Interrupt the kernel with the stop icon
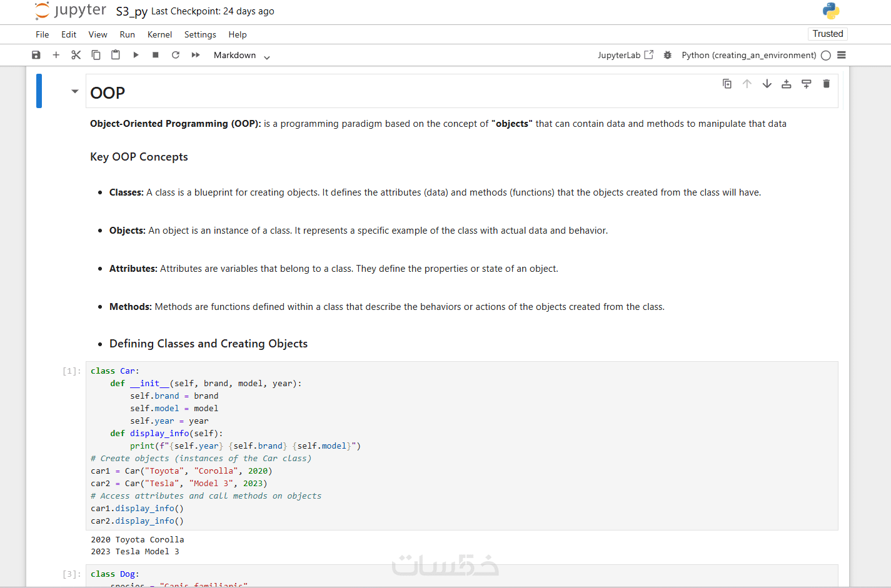 point(156,55)
